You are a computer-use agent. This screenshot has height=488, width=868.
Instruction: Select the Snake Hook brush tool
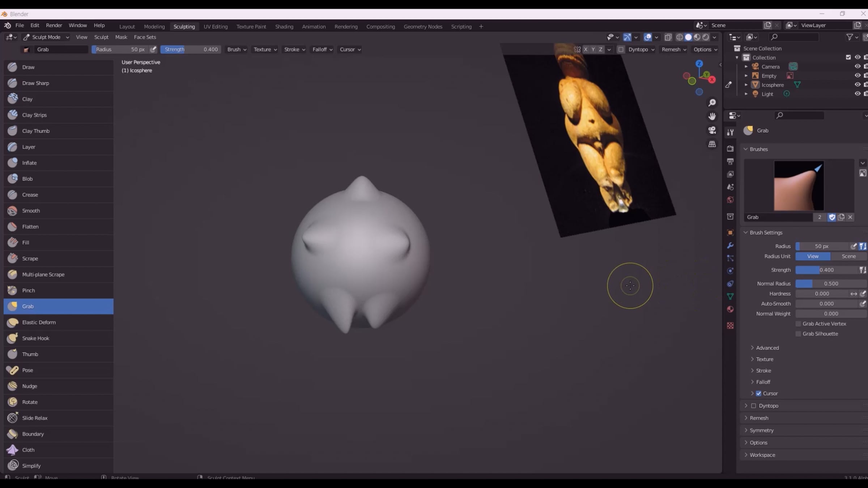pos(35,338)
